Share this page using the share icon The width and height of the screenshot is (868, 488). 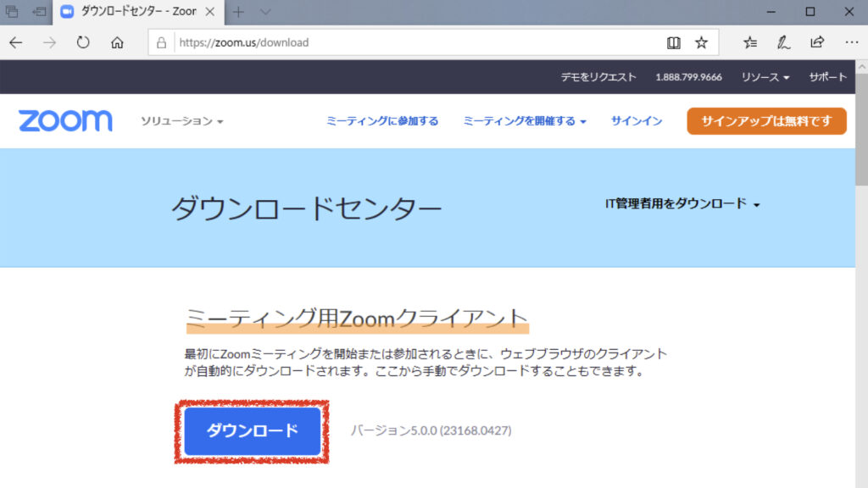(817, 42)
